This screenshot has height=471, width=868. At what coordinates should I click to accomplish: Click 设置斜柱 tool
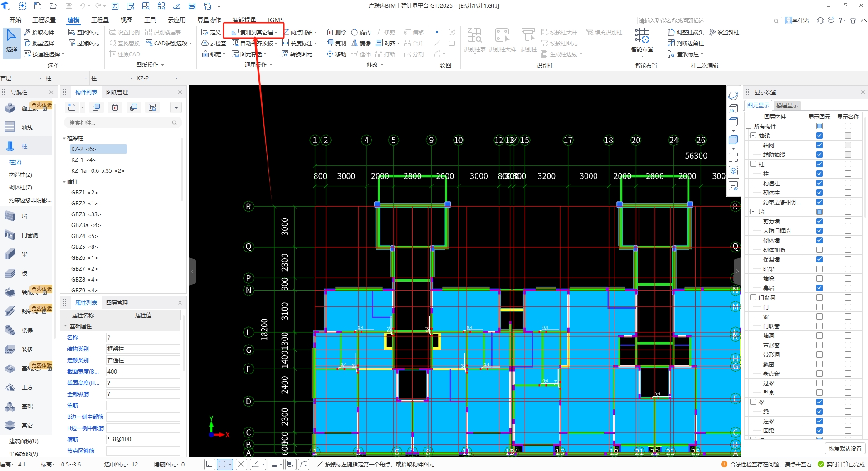tap(724, 32)
